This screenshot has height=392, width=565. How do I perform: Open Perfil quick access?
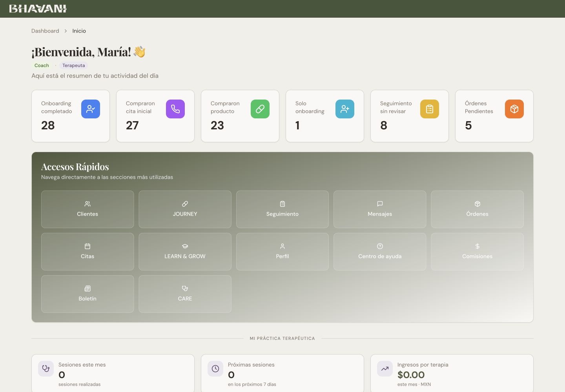(x=282, y=252)
